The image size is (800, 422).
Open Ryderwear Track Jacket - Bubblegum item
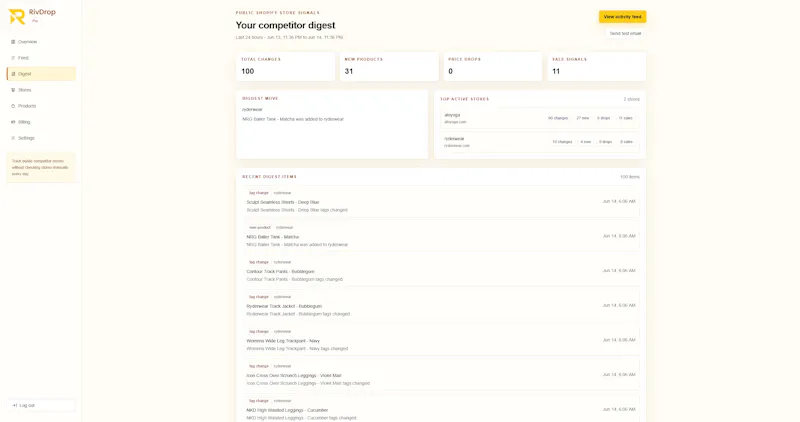tap(442, 306)
